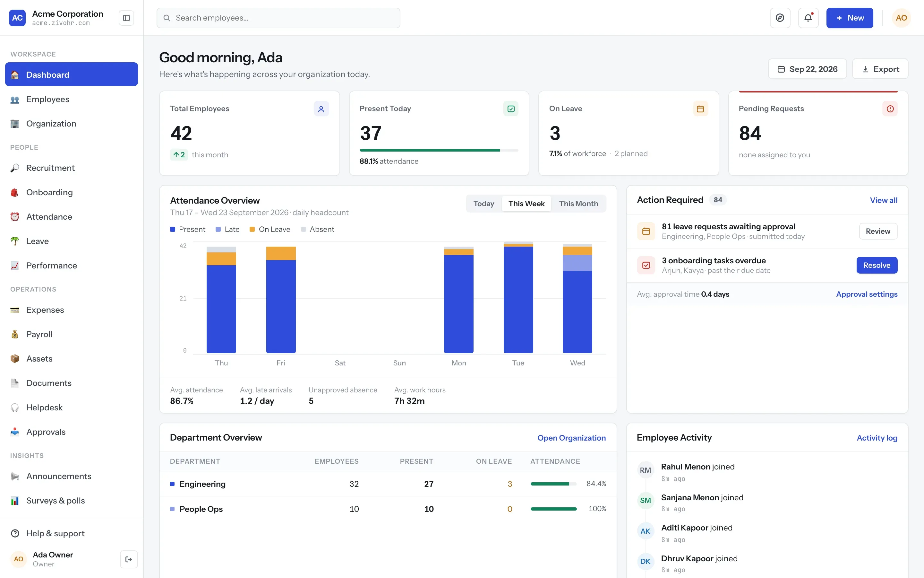The width and height of the screenshot is (924, 578).
Task: Click Dhruv Kapoor's DK avatar
Action: 645,561
